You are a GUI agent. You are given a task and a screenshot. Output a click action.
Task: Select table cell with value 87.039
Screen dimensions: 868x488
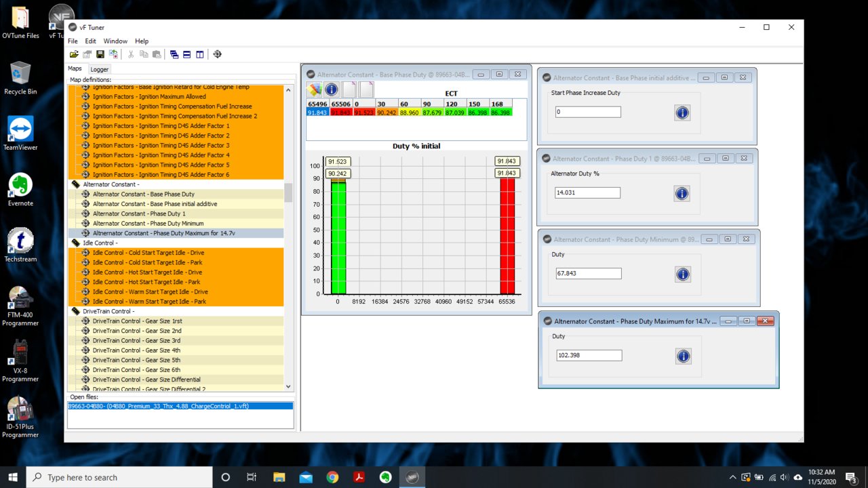(x=456, y=113)
